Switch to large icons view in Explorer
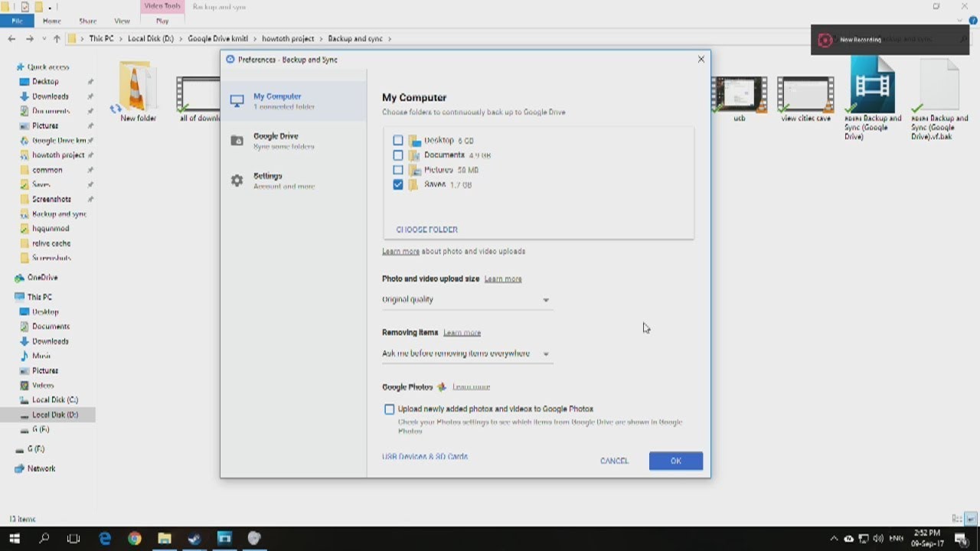 click(x=970, y=519)
